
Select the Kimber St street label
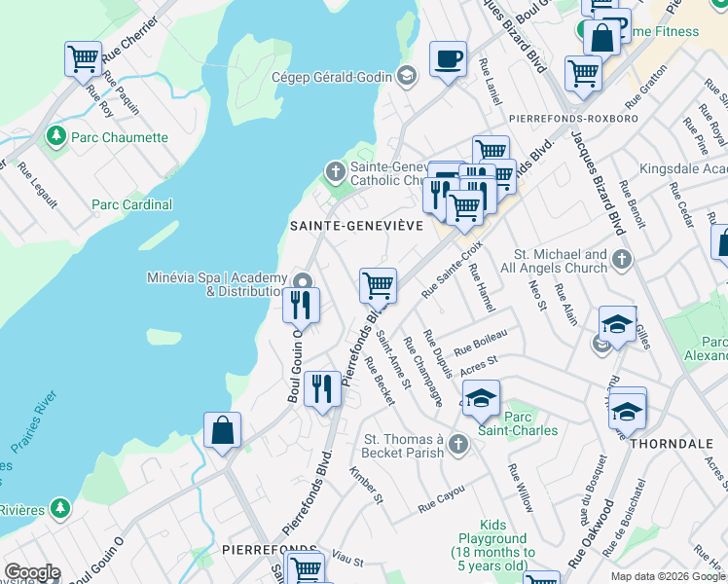pyautogui.click(x=366, y=485)
